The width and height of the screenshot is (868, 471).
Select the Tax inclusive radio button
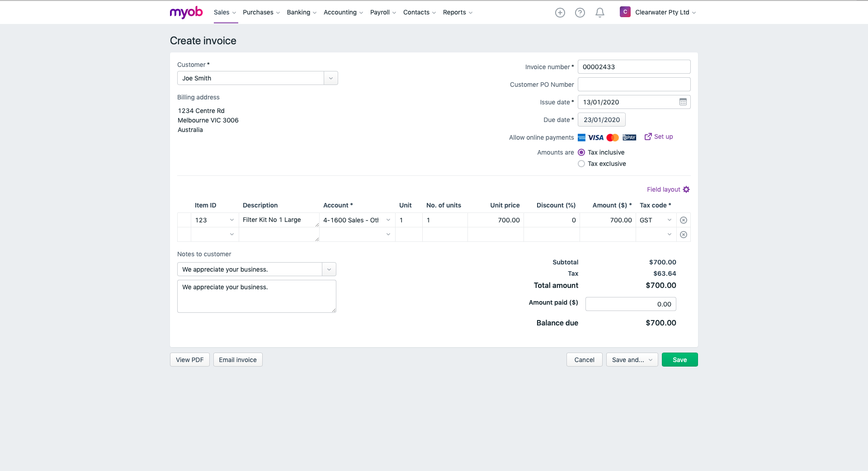(581, 152)
